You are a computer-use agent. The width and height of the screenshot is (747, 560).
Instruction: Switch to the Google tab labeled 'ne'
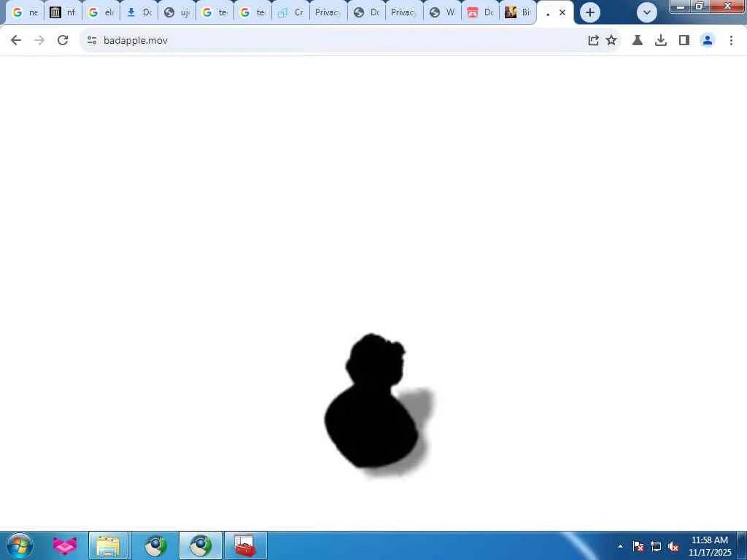tap(26, 13)
